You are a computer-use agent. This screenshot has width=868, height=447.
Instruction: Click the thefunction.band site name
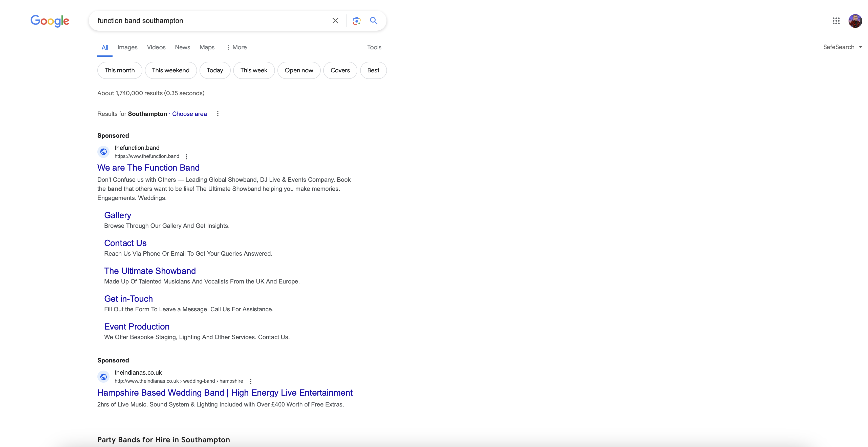coord(137,148)
